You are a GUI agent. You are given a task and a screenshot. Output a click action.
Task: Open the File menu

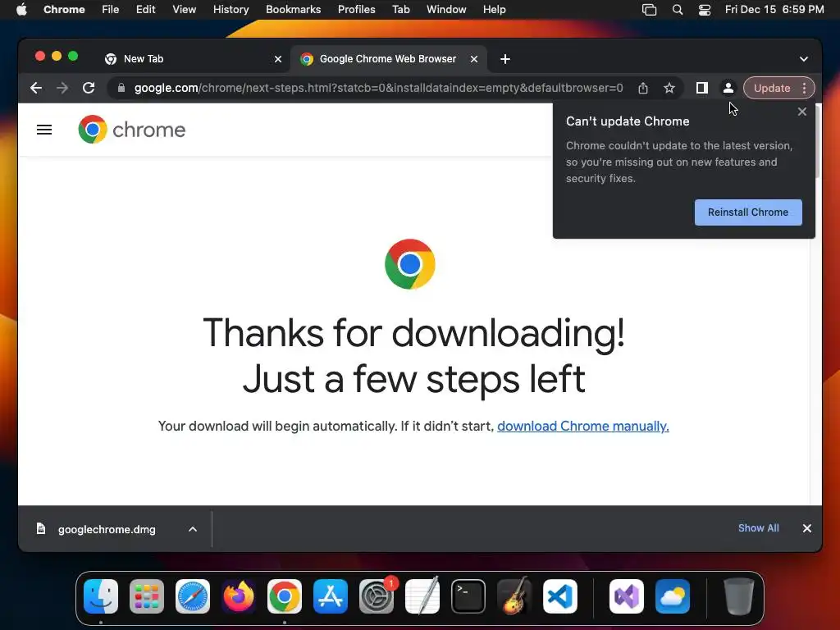point(111,10)
